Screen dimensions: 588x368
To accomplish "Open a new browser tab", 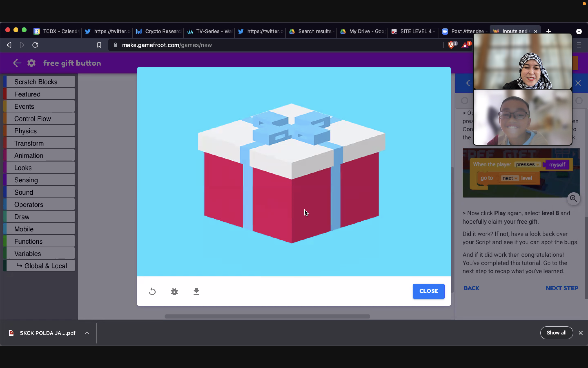I will (549, 31).
